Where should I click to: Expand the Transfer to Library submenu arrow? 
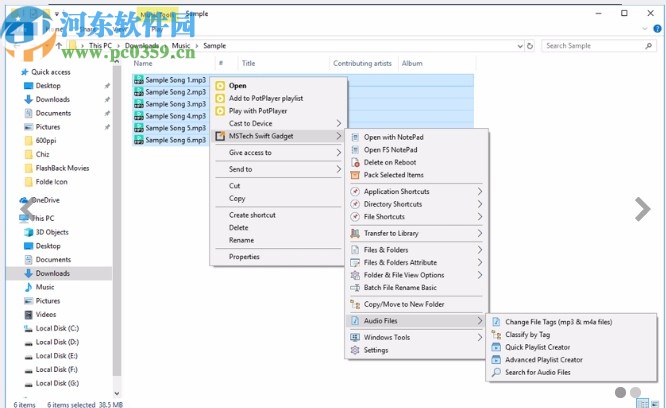(480, 233)
